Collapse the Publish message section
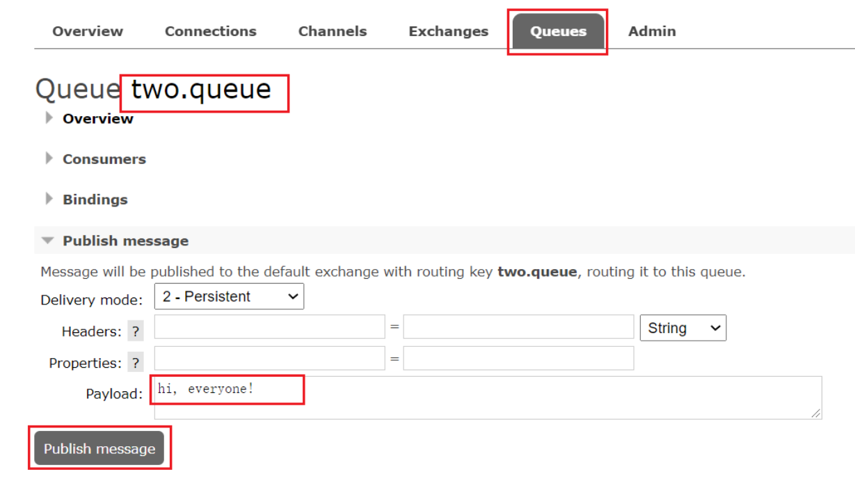The height and width of the screenshot is (504, 855). [125, 241]
